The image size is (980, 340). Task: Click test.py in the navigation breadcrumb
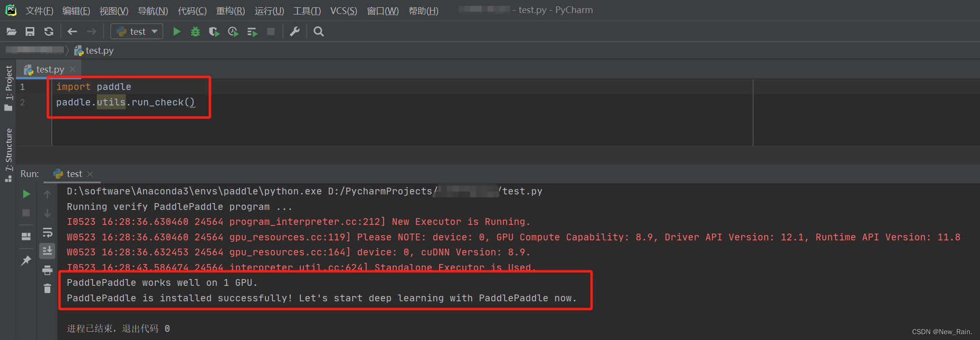[94, 50]
